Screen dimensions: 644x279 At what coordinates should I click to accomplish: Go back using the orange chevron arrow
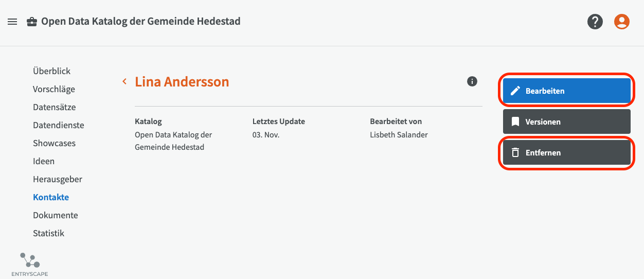tap(124, 81)
